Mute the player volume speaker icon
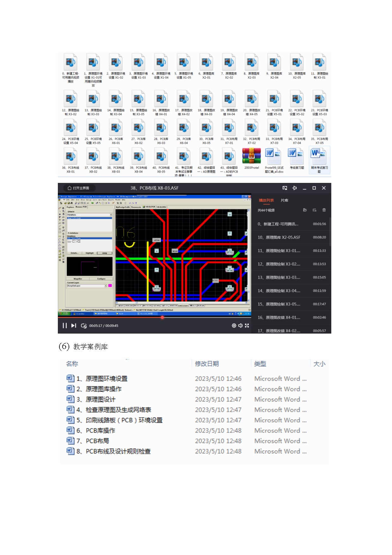The height and width of the screenshot is (555, 392). point(240,326)
